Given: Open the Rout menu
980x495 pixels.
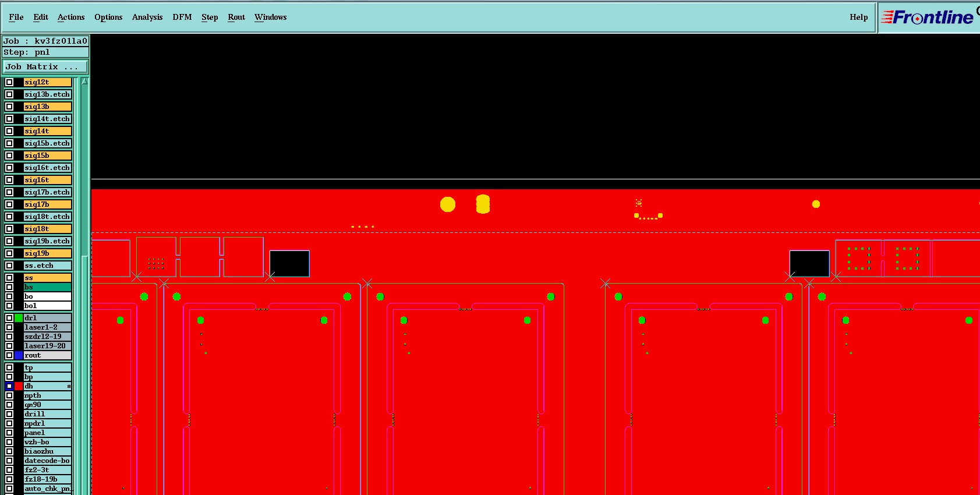Looking at the screenshot, I should click(x=236, y=17).
